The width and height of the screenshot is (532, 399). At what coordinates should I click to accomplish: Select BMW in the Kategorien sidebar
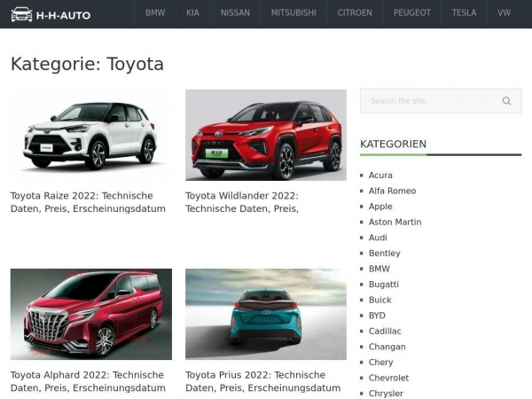tap(379, 269)
